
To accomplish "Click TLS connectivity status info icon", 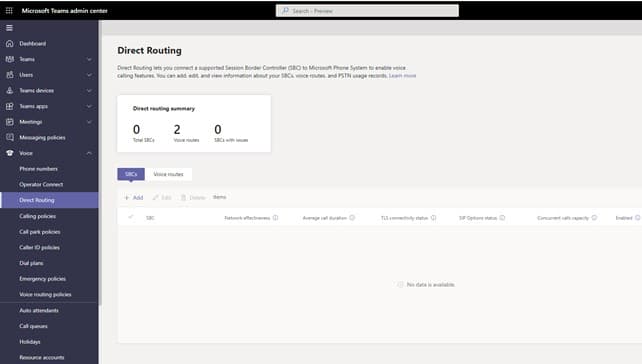I will tap(434, 218).
